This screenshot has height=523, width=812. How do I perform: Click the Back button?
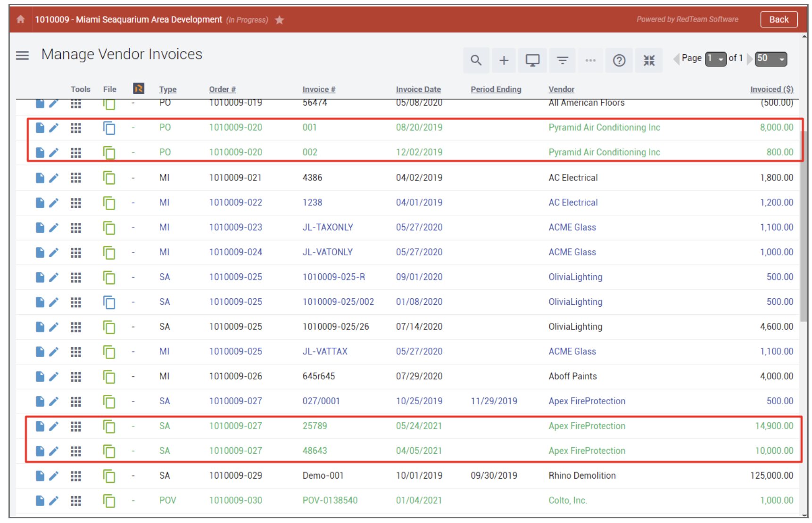coord(779,19)
